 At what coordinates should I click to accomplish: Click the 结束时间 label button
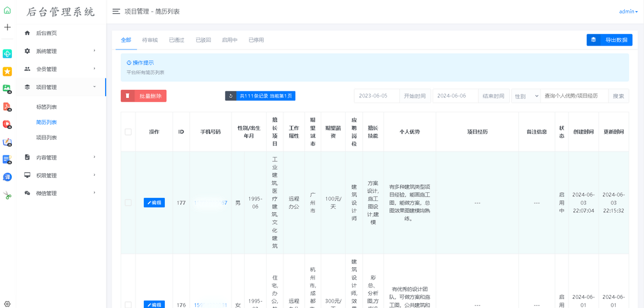pyautogui.click(x=494, y=96)
